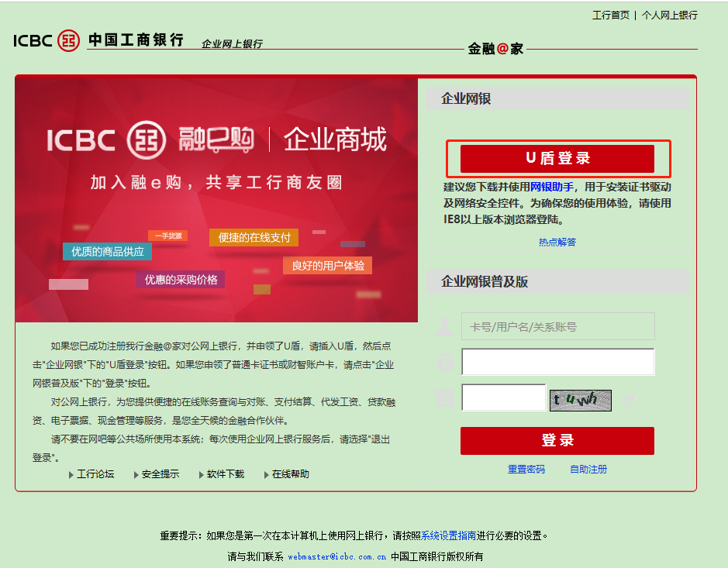Open the 个人网上银行 link
This screenshot has height=568, width=728.
pyautogui.click(x=670, y=15)
